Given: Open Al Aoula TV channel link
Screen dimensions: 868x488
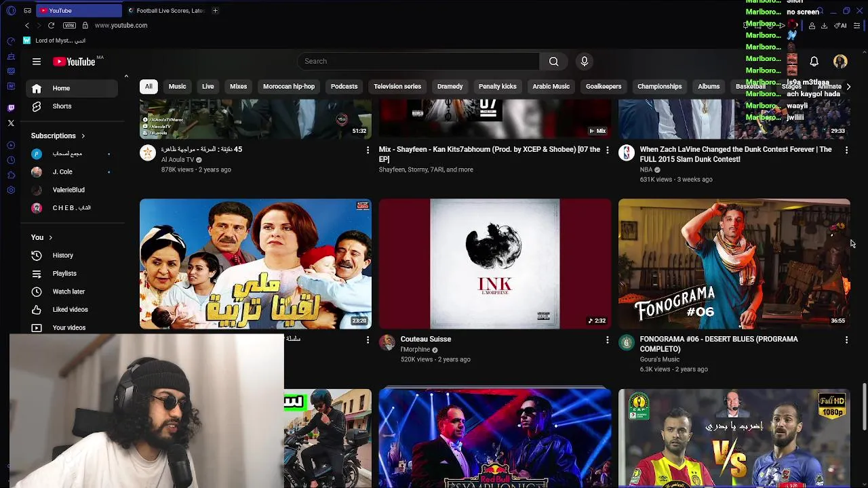Looking at the screenshot, I should [178, 160].
